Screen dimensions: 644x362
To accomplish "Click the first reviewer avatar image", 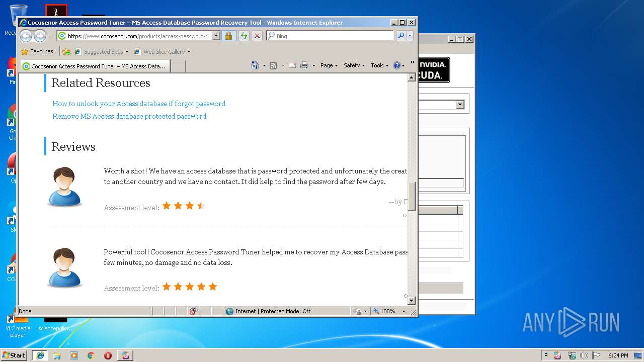I will pyautogui.click(x=65, y=187).
